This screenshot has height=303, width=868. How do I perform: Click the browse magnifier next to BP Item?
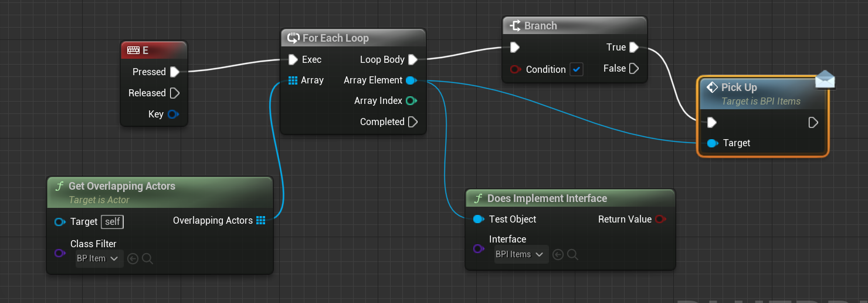point(147,258)
